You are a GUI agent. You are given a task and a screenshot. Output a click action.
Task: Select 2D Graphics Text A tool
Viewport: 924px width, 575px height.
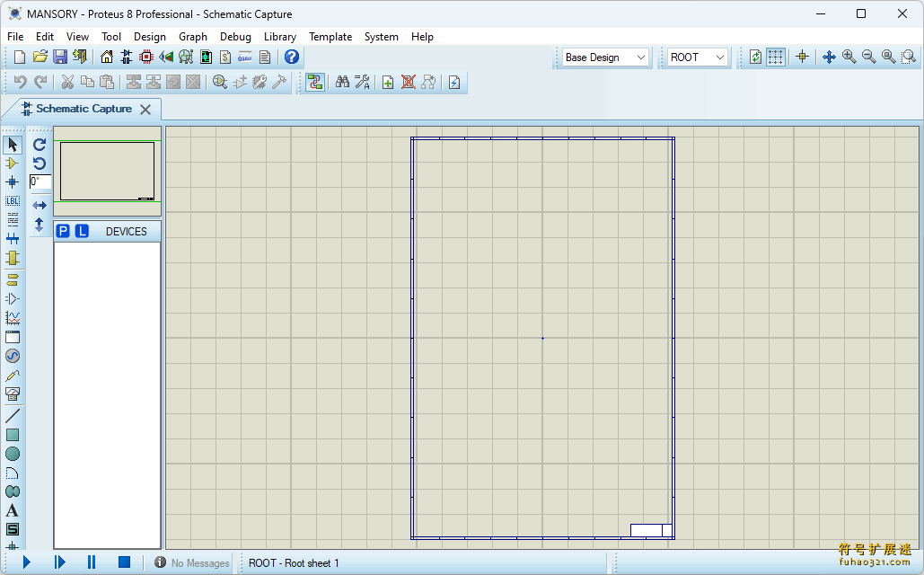click(13, 510)
